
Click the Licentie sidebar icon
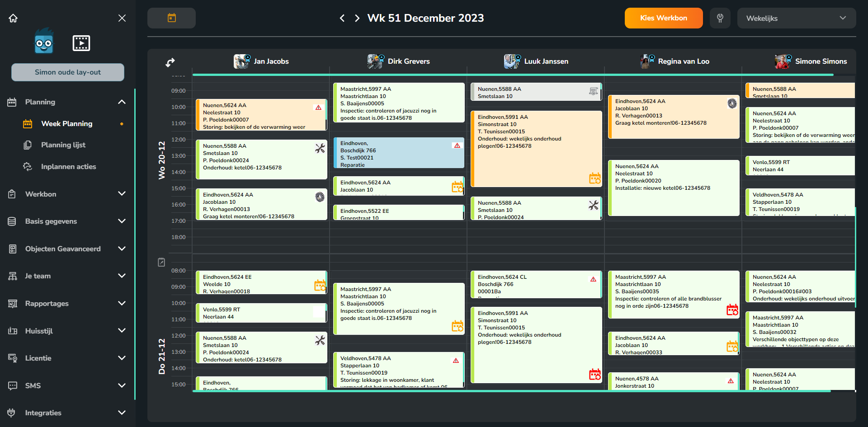[13, 358]
